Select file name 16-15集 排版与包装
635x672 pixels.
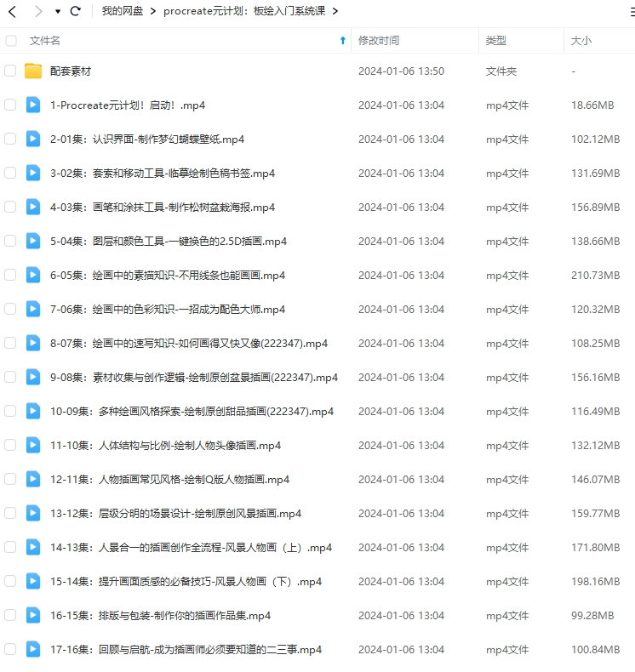(160, 615)
